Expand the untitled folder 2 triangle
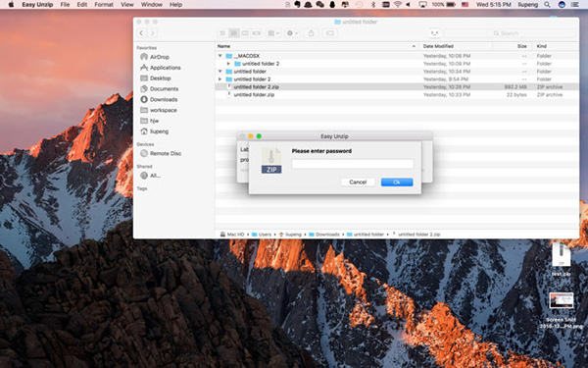 (220, 79)
